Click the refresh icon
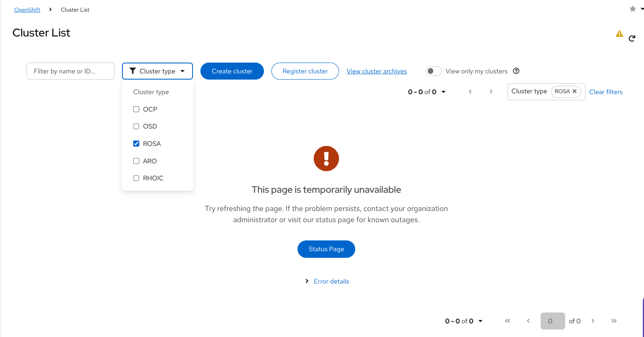644x337 pixels. pyautogui.click(x=632, y=39)
